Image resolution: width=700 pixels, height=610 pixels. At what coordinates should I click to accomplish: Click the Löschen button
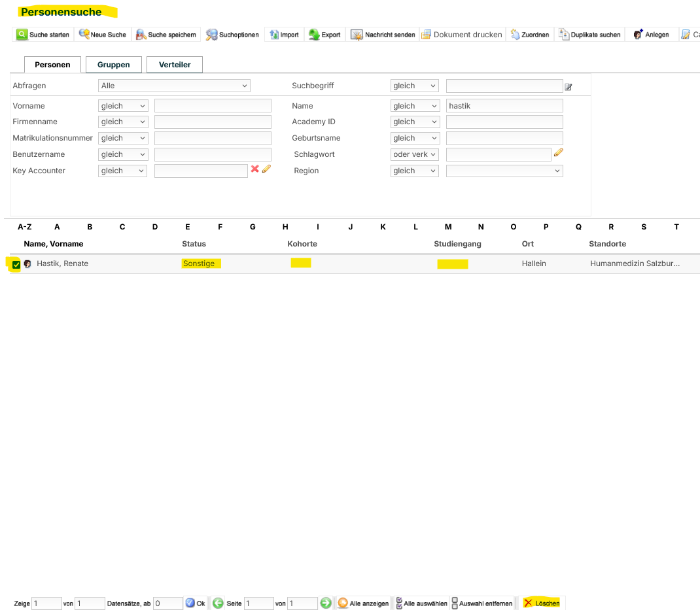[x=542, y=603]
